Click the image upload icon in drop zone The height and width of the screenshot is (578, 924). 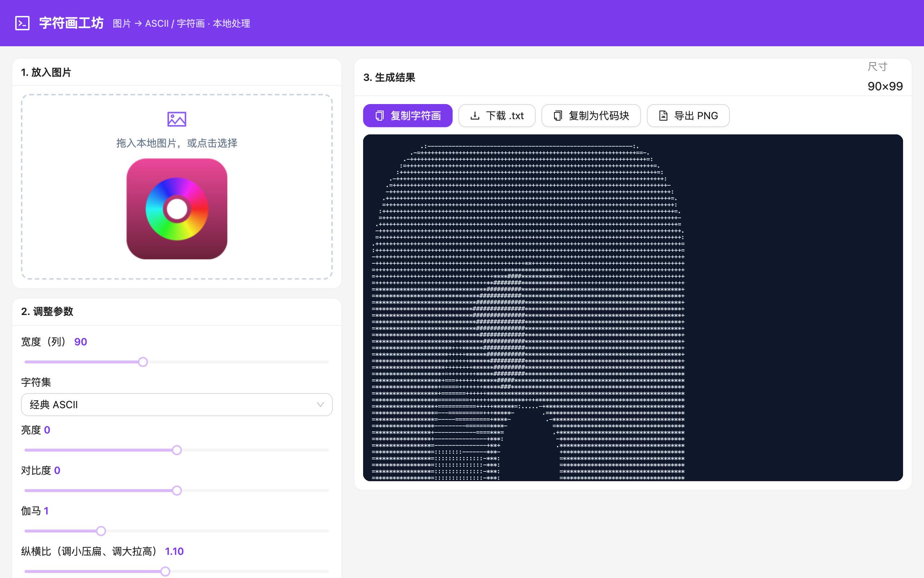177,119
